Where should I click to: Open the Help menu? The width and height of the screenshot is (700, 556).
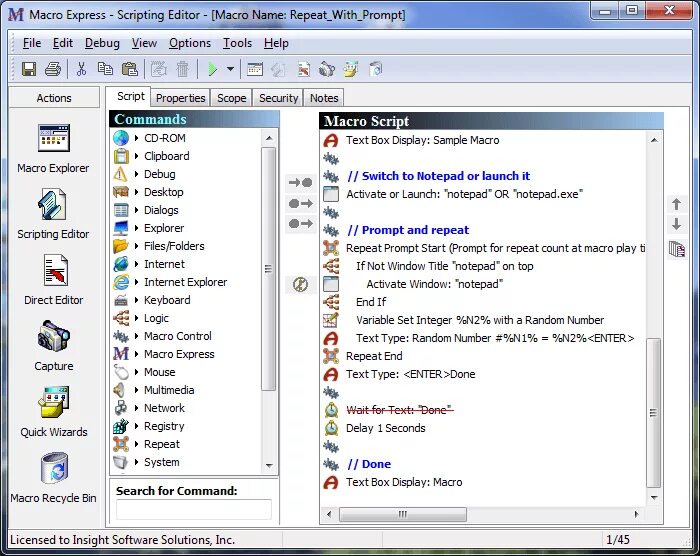point(276,43)
